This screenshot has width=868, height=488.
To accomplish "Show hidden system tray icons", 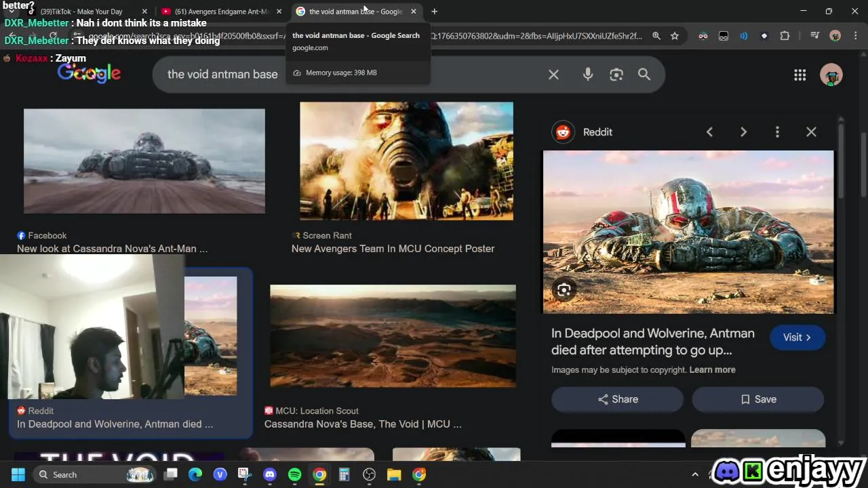I will point(694,474).
